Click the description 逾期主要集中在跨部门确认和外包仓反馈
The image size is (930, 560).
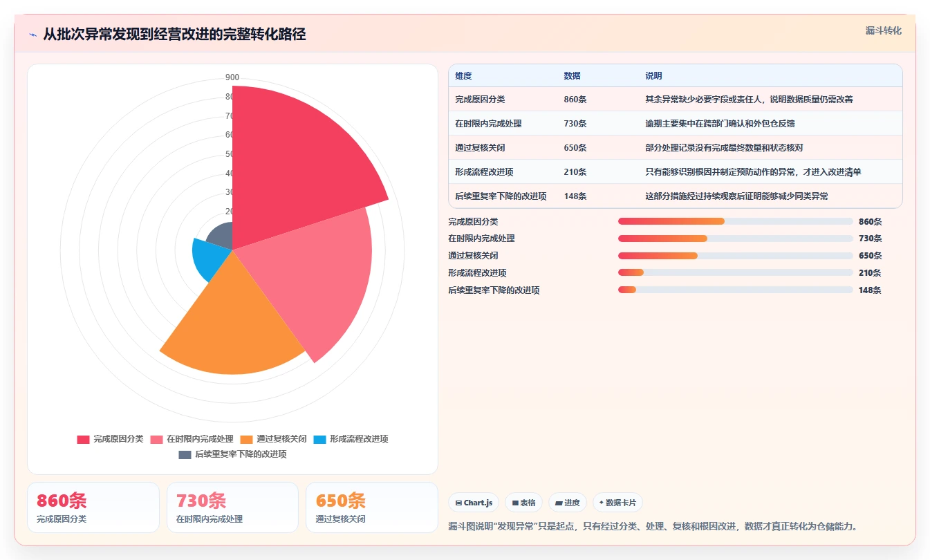[720, 124]
